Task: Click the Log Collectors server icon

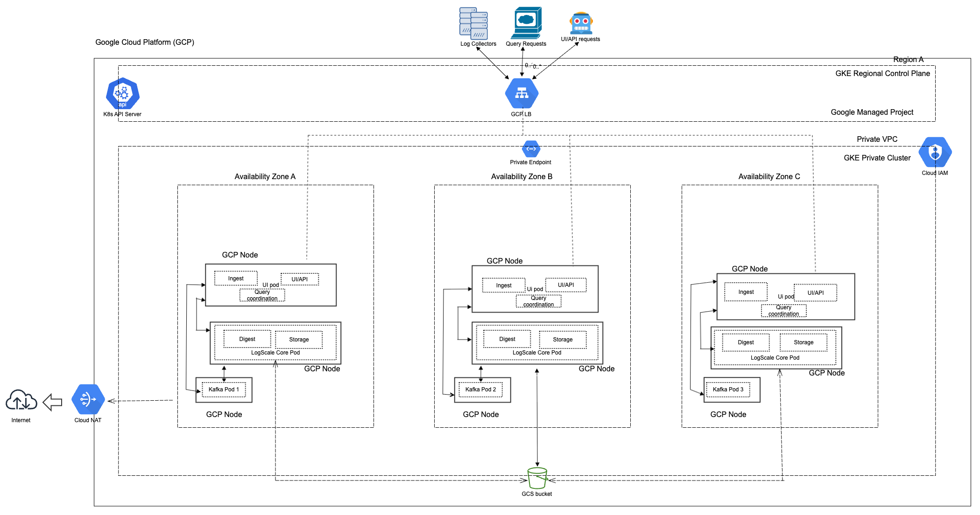Action: tap(474, 23)
